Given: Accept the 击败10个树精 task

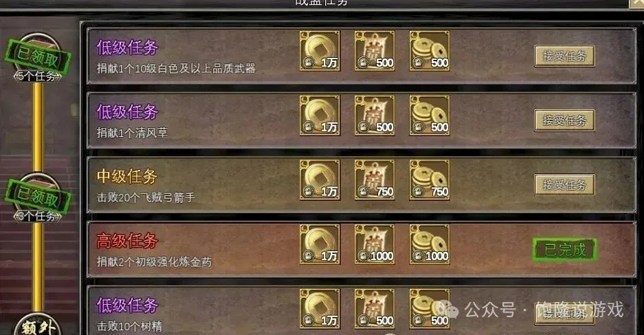Looking at the screenshot, I should pyautogui.click(x=564, y=314).
